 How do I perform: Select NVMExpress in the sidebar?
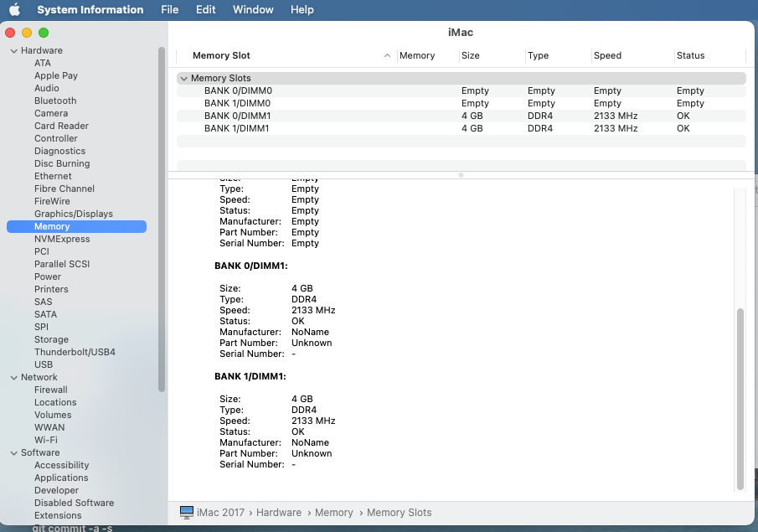click(62, 240)
